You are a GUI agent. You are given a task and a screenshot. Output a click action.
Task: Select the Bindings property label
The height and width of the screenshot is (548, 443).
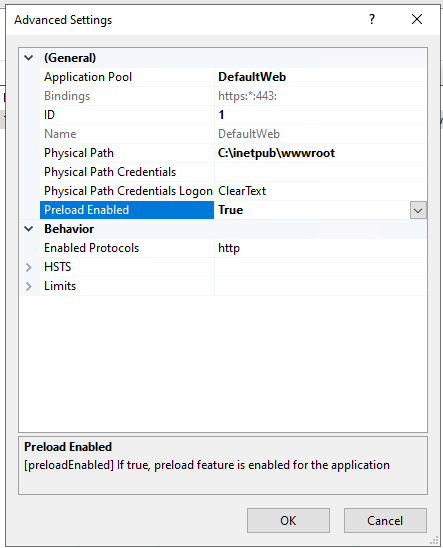67,96
